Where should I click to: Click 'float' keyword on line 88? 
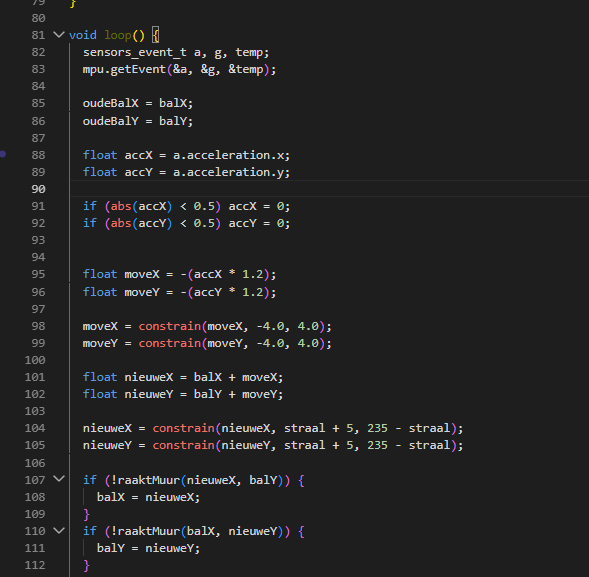100,155
